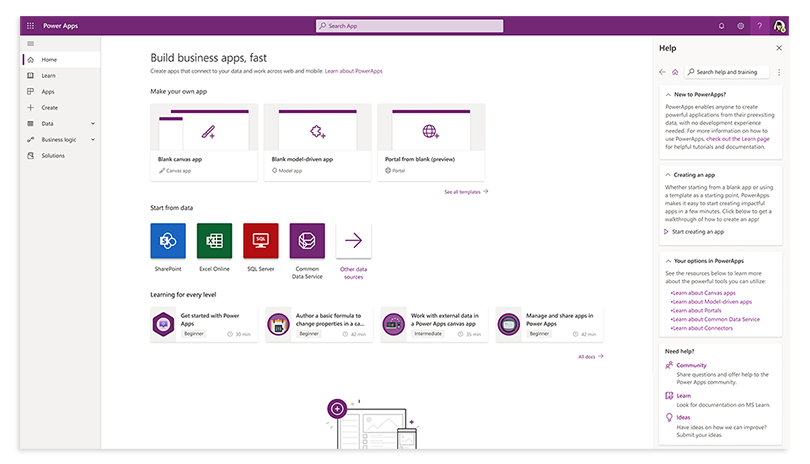Click the help question mark icon
The image size is (810, 464).
(759, 25)
